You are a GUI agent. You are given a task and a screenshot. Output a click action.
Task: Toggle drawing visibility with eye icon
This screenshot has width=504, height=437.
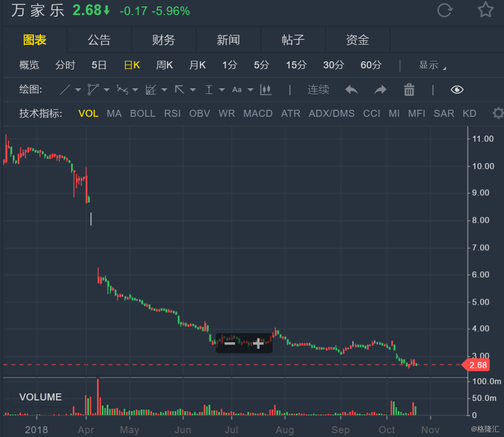pos(457,90)
